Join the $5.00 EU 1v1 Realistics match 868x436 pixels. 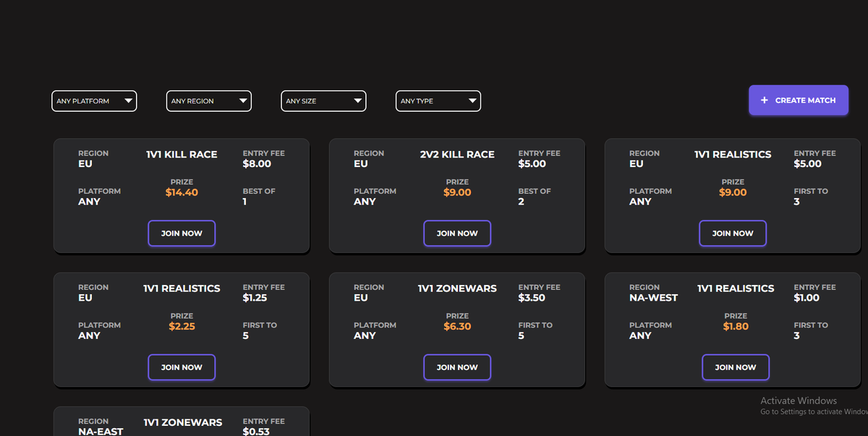point(733,234)
